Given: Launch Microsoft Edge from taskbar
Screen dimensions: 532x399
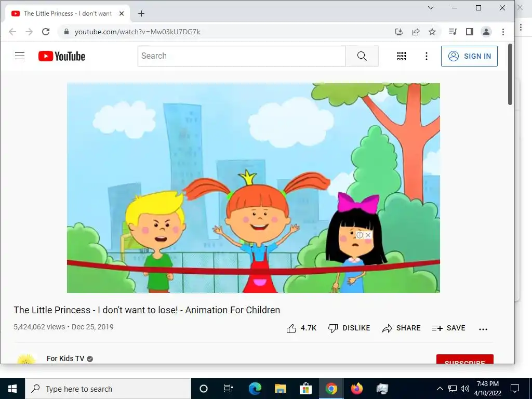Looking at the screenshot, I should pyautogui.click(x=255, y=389).
